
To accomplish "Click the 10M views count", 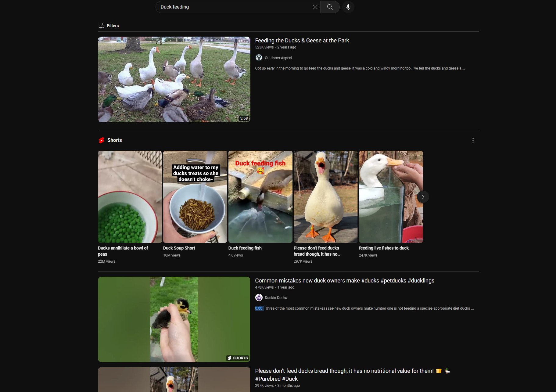I will [172, 255].
